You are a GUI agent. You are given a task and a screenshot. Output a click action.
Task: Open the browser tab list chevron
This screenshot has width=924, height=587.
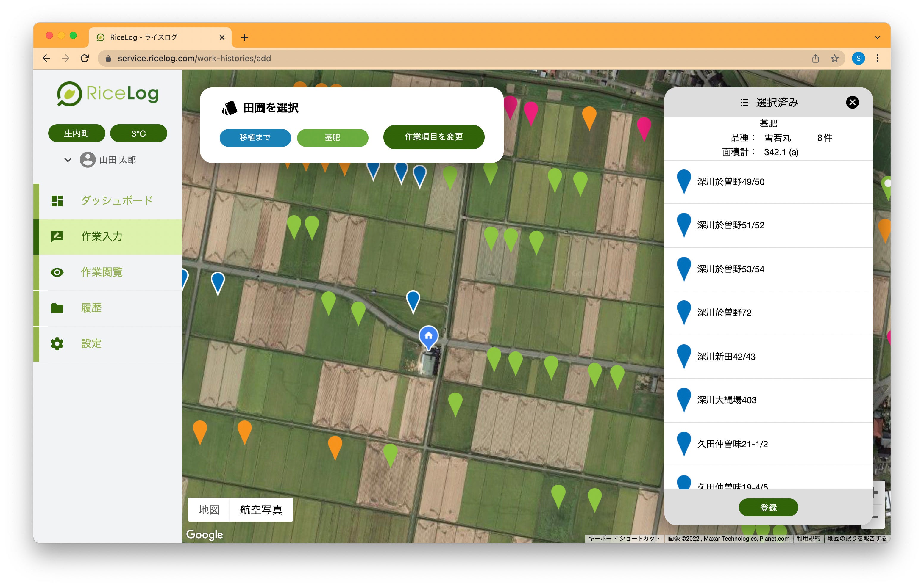click(877, 37)
